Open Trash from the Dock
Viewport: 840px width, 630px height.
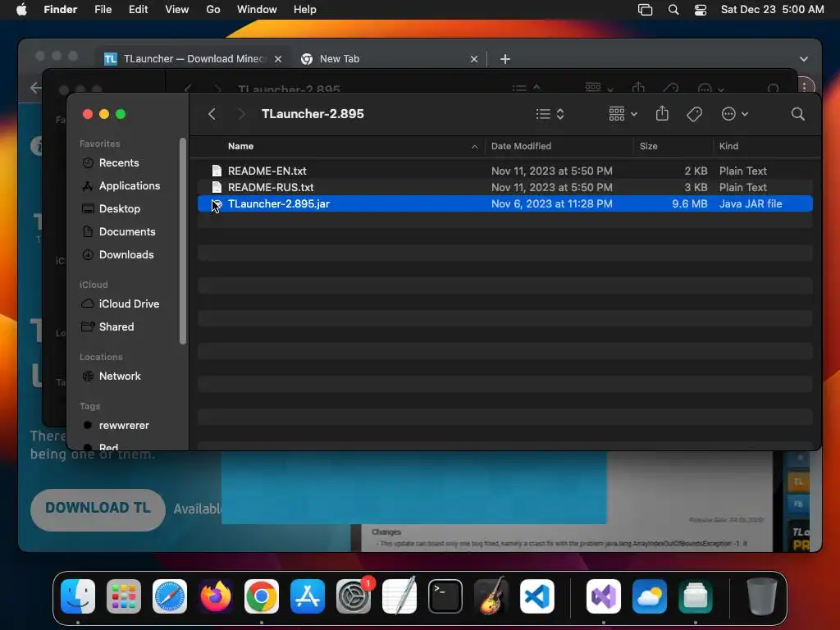click(x=761, y=596)
